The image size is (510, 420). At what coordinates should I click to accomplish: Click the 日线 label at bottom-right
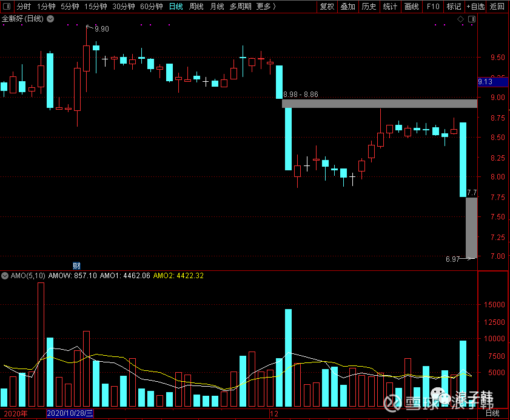click(492, 413)
